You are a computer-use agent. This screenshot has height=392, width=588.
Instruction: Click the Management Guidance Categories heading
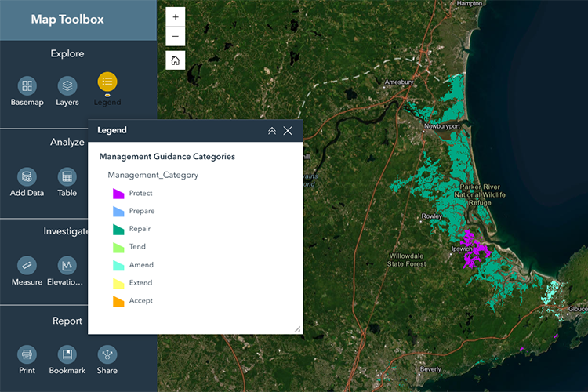[x=167, y=157]
